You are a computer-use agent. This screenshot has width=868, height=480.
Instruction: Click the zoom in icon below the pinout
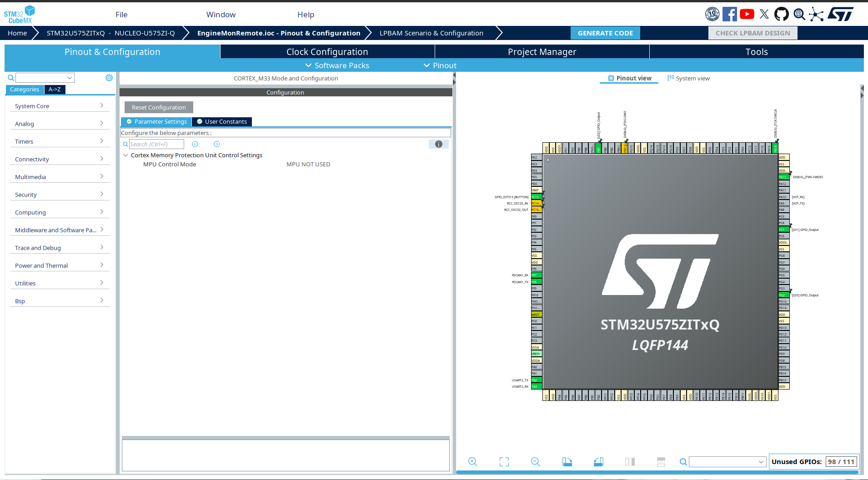(472, 461)
